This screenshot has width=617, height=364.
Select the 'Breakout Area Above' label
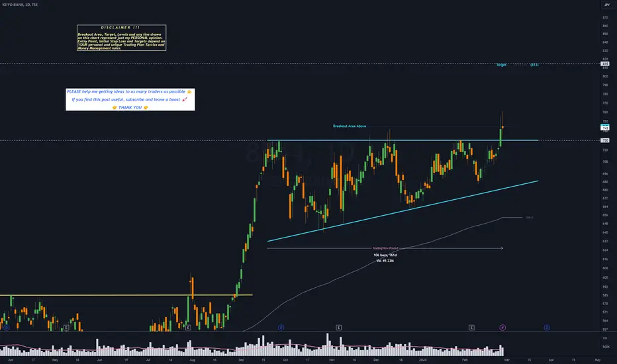[350, 126]
